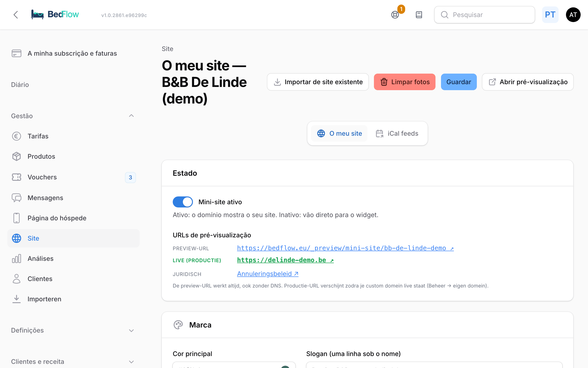The height and width of the screenshot is (368, 588).
Task: Click the ticket icon for Vouchers
Action: 17,177
